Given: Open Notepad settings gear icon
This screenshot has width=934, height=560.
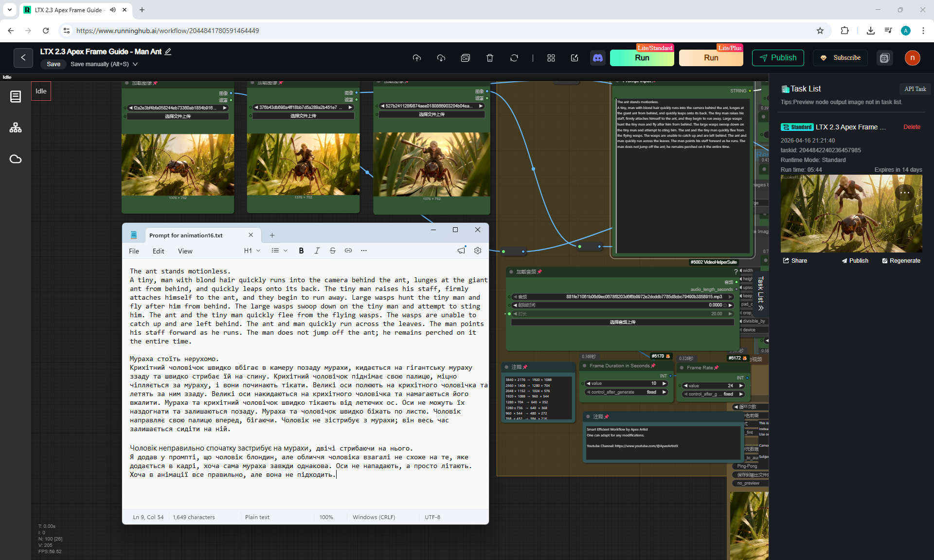Looking at the screenshot, I should click(x=478, y=251).
